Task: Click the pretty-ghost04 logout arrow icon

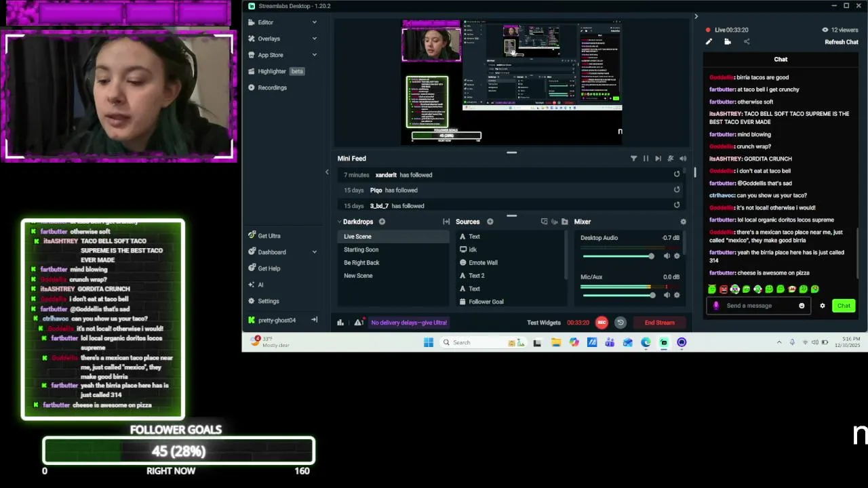Action: click(314, 320)
